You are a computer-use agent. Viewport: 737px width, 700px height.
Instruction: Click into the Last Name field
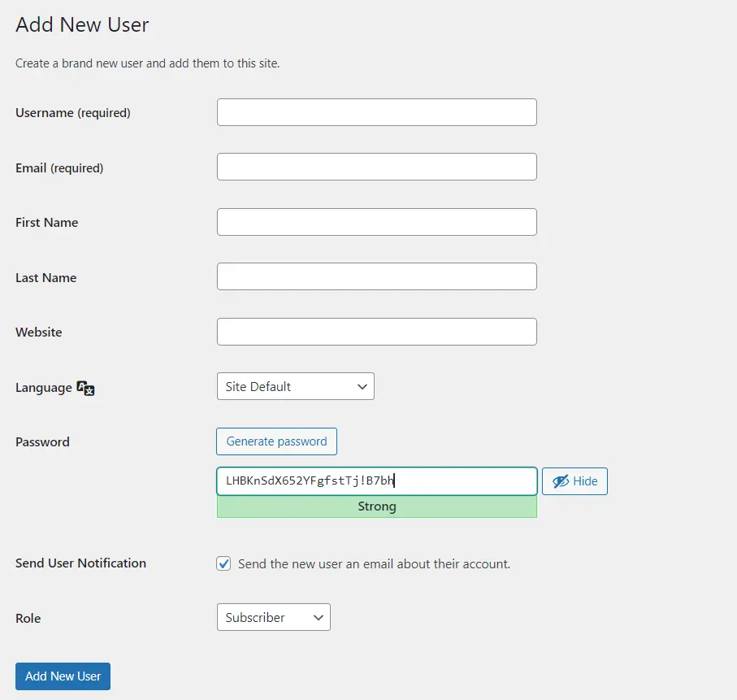pos(377,276)
